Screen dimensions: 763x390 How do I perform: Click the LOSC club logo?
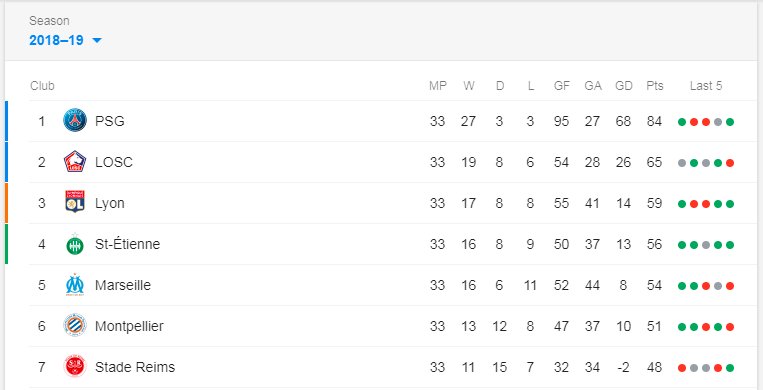(x=75, y=162)
